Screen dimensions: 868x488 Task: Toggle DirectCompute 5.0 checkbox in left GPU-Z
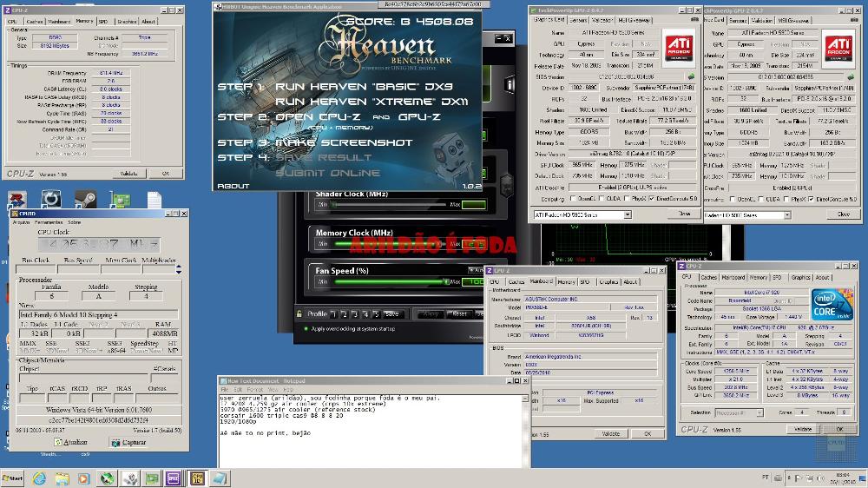point(652,198)
